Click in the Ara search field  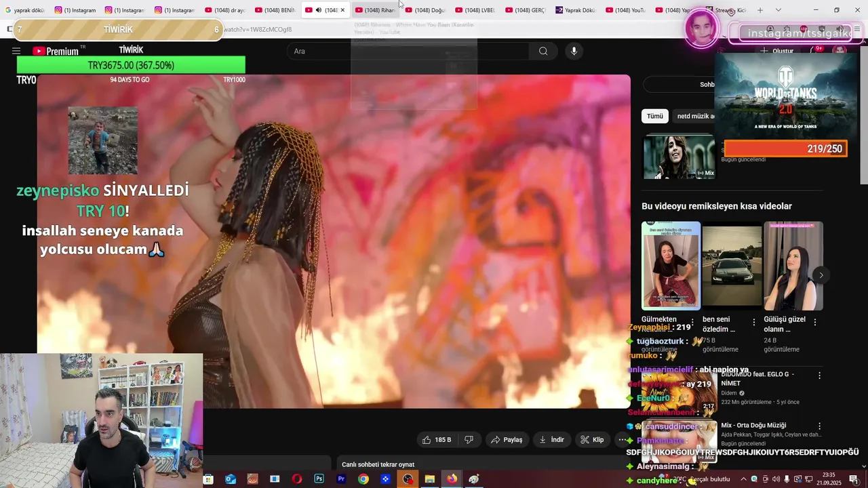(x=409, y=51)
